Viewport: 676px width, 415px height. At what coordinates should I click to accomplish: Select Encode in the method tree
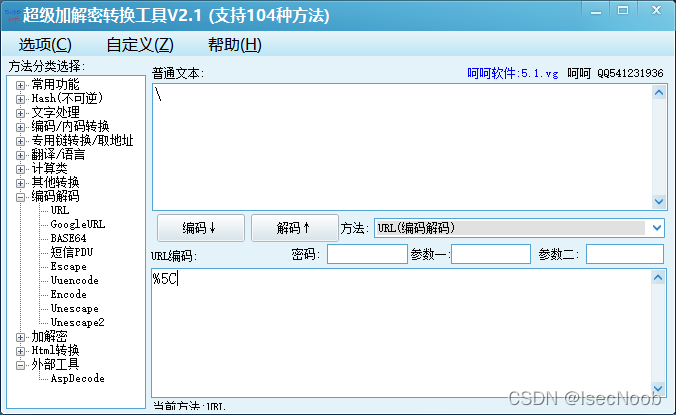point(68,294)
